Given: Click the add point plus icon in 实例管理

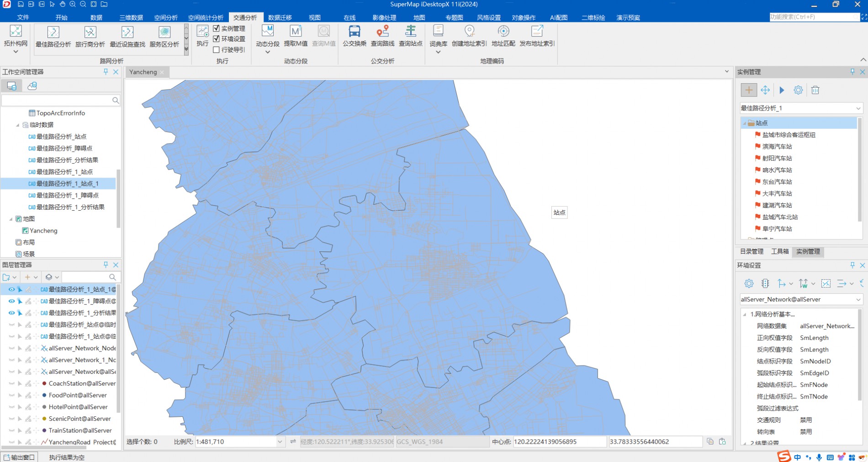Looking at the screenshot, I should click(749, 90).
